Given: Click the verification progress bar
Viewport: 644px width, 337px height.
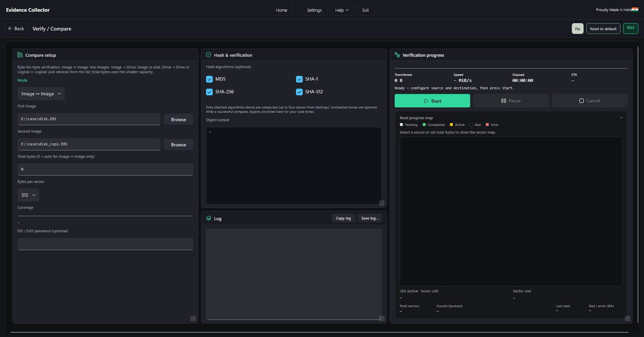Looking at the screenshot, I should [511, 68].
